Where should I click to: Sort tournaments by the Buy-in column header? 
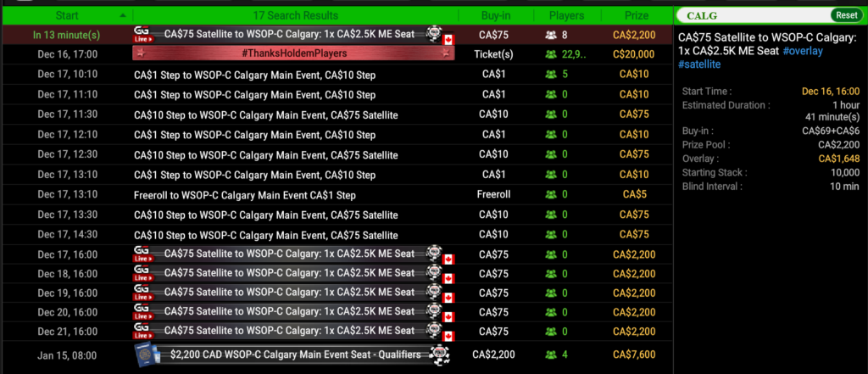coord(494,15)
